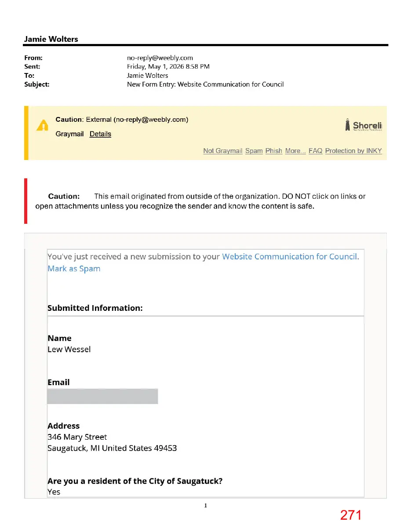Click the Jamie Wolters header name

(51, 39)
